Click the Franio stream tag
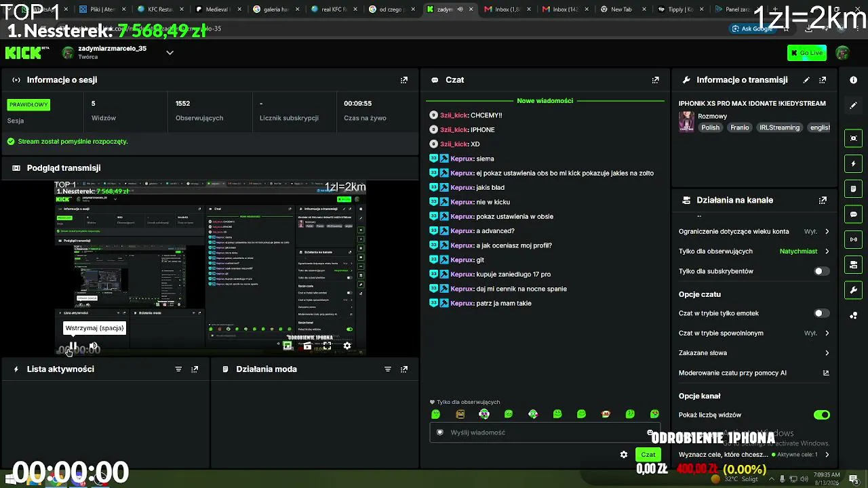This screenshot has width=868, height=488. 740,127
